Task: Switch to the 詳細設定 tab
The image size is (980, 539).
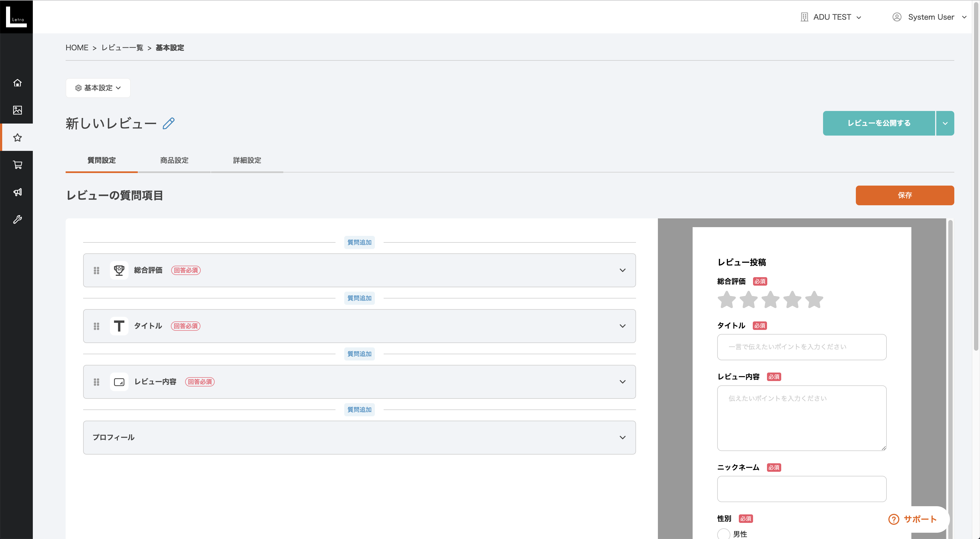Action: point(247,160)
